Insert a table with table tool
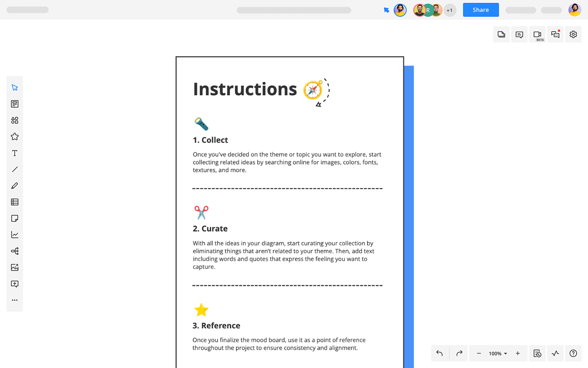This screenshot has width=588, height=368. 15,202
